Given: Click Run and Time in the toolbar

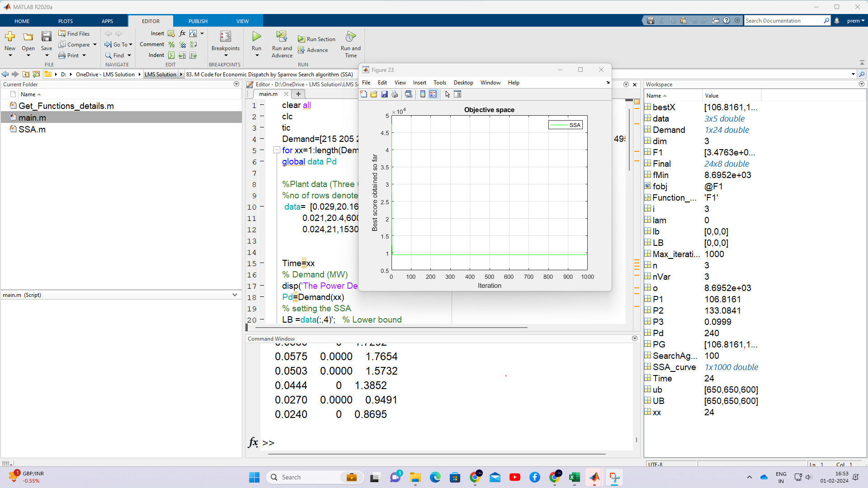Looking at the screenshot, I should 350,44.
